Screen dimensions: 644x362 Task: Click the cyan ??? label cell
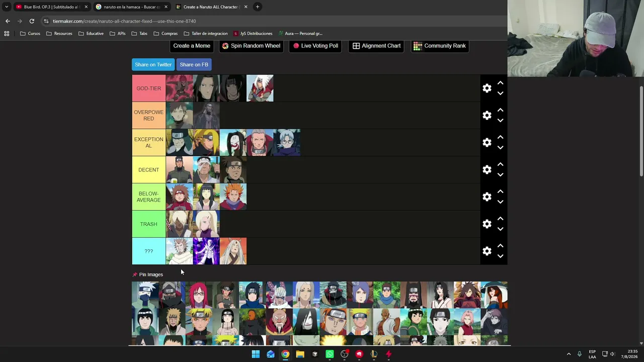tap(148, 251)
